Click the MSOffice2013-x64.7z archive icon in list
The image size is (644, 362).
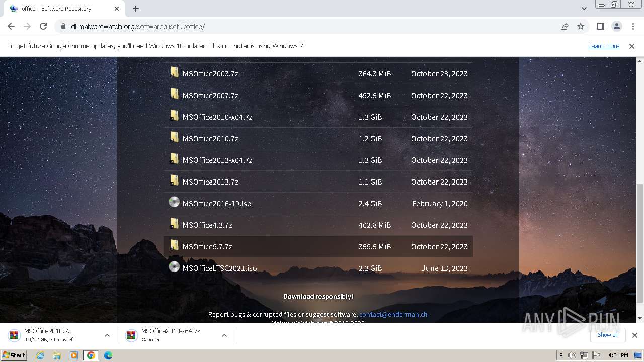tap(174, 159)
